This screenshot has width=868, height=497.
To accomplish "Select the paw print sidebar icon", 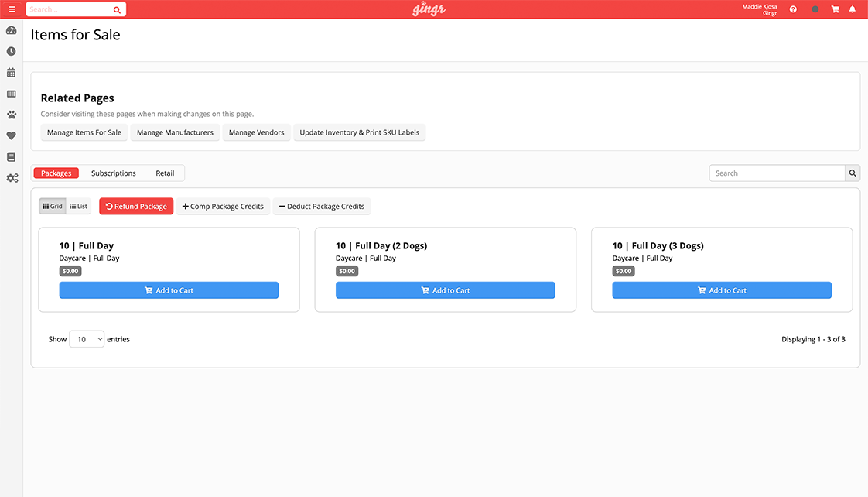I will click(x=12, y=115).
